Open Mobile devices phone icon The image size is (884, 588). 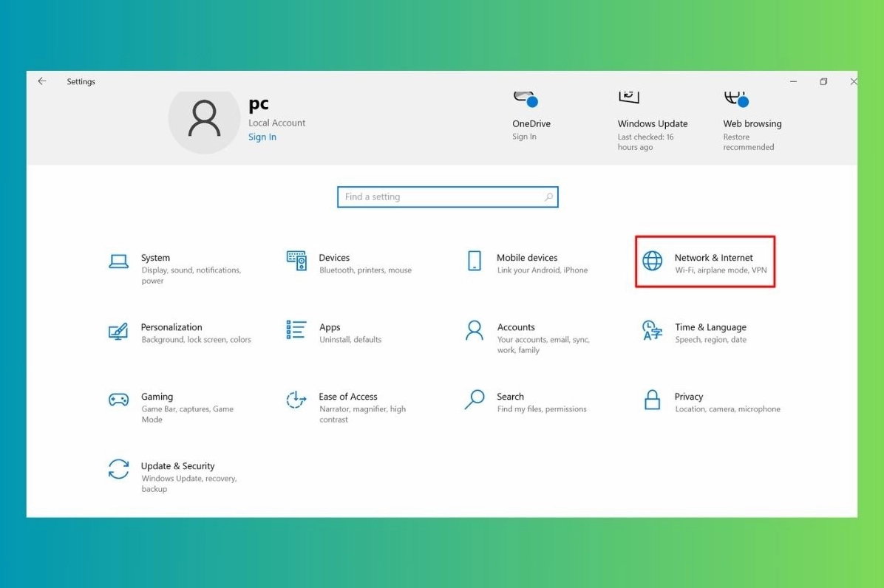475,261
